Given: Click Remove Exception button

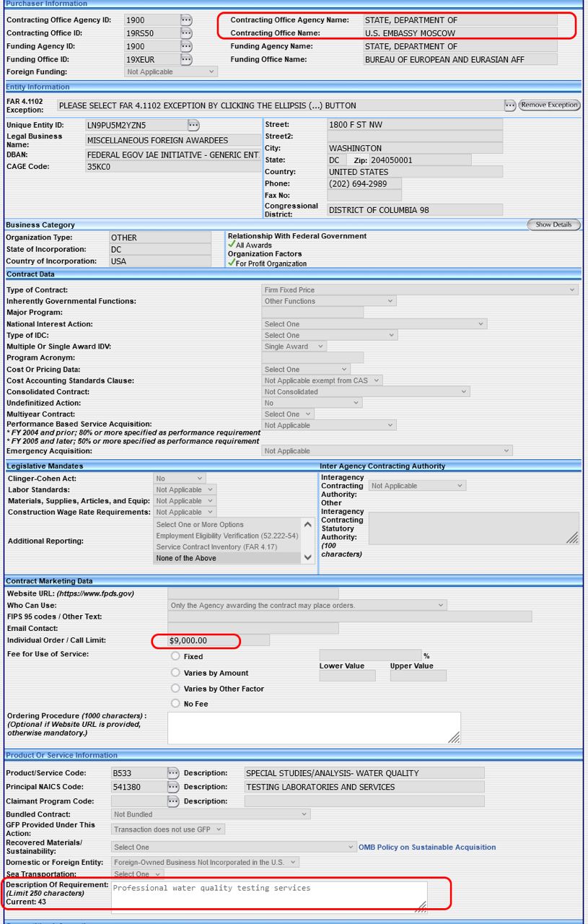Looking at the screenshot, I should 550,105.
